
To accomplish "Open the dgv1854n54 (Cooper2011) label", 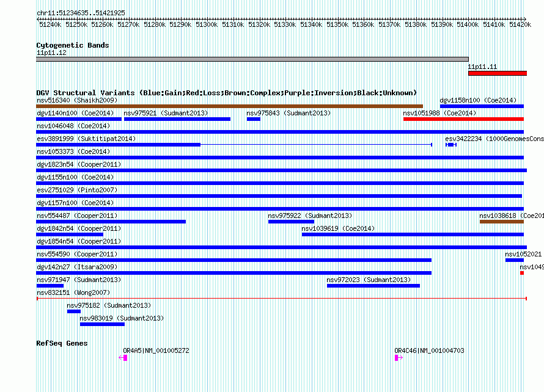I will (79, 242).
